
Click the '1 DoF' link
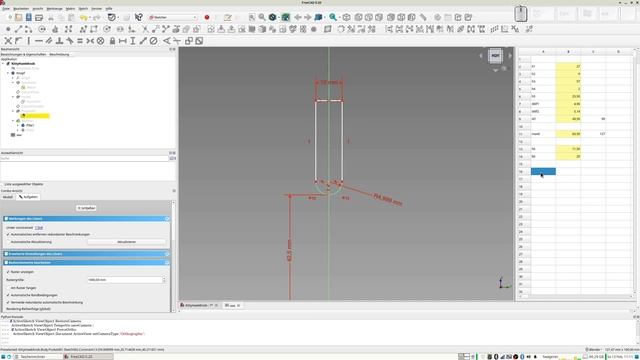click(39, 228)
